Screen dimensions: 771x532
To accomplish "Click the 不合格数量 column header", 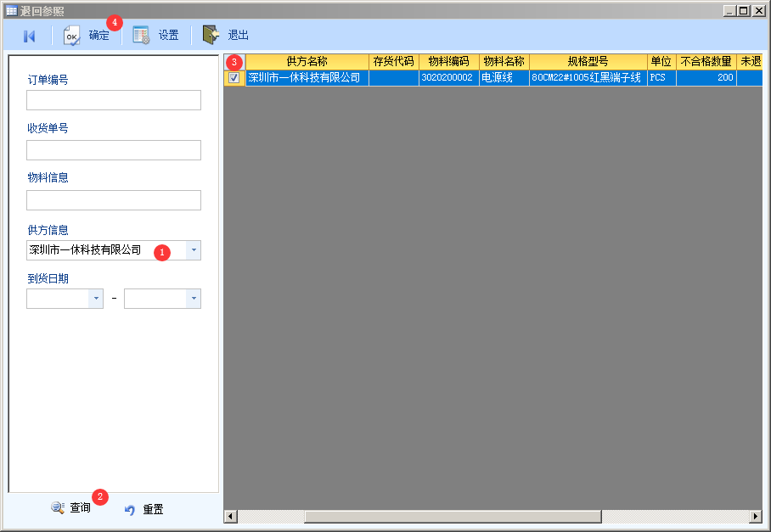I will pos(706,61).
